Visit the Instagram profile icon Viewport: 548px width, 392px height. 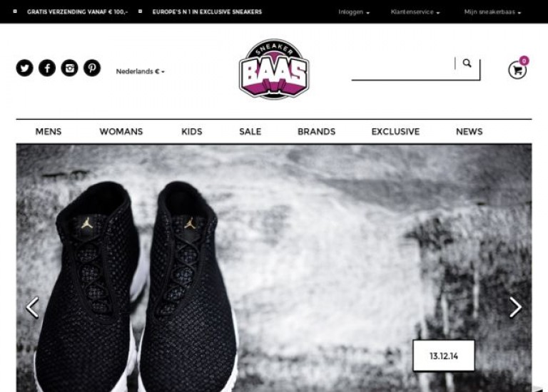point(69,68)
